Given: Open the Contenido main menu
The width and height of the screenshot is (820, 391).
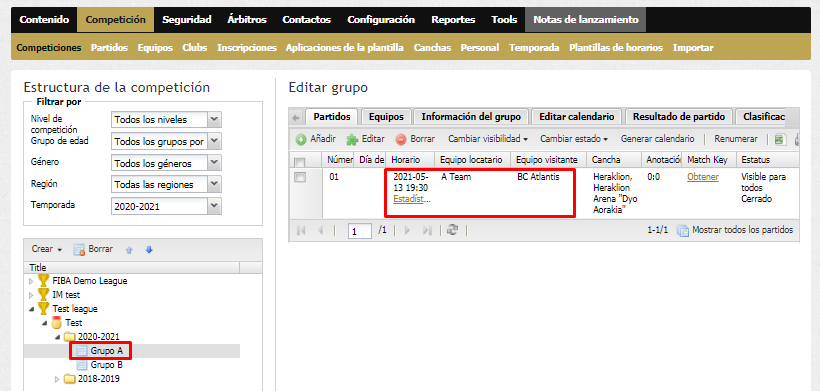Looking at the screenshot, I should tap(44, 20).
